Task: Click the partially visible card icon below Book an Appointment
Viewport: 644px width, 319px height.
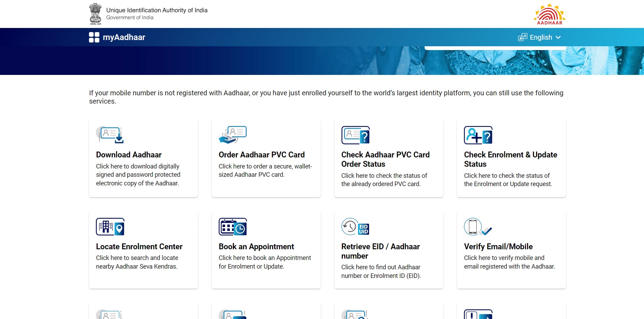Action: 232,314
